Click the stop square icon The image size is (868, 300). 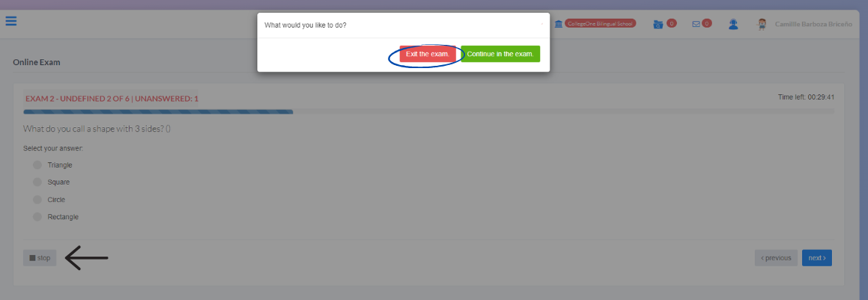pyautogui.click(x=33, y=258)
